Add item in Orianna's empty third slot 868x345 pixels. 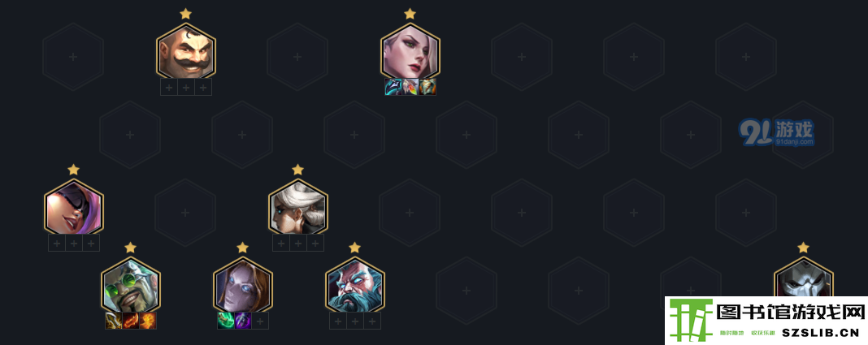pos(260,321)
